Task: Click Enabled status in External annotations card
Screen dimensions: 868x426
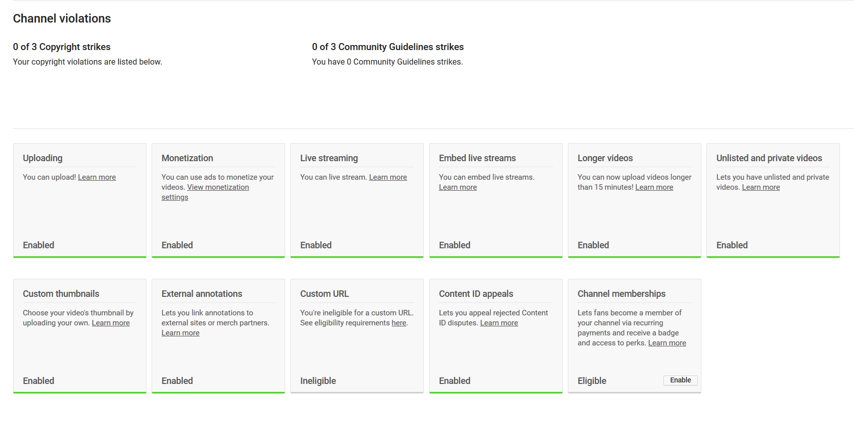Action: tap(177, 381)
